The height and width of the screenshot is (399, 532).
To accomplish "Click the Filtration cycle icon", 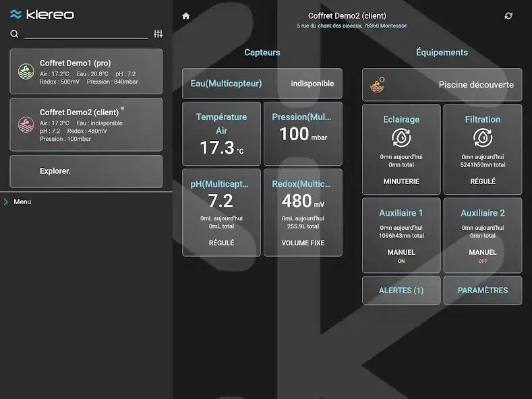I will [x=483, y=137].
